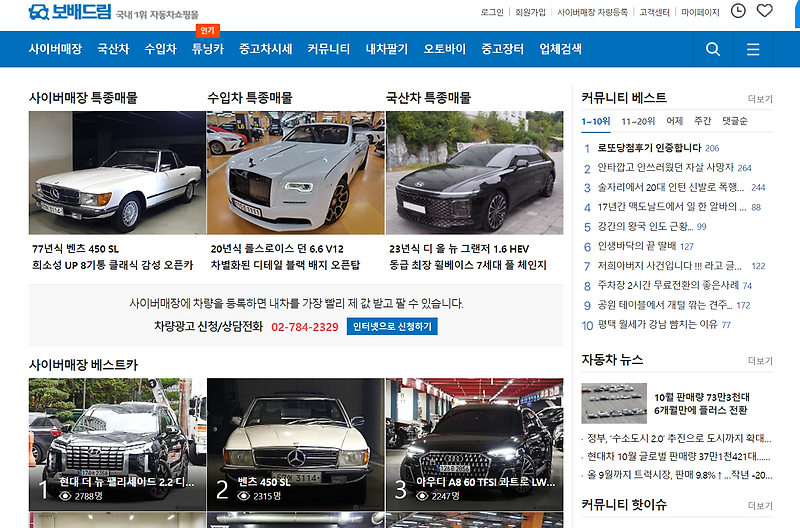Select 업체검색 menu item

pos(560,49)
